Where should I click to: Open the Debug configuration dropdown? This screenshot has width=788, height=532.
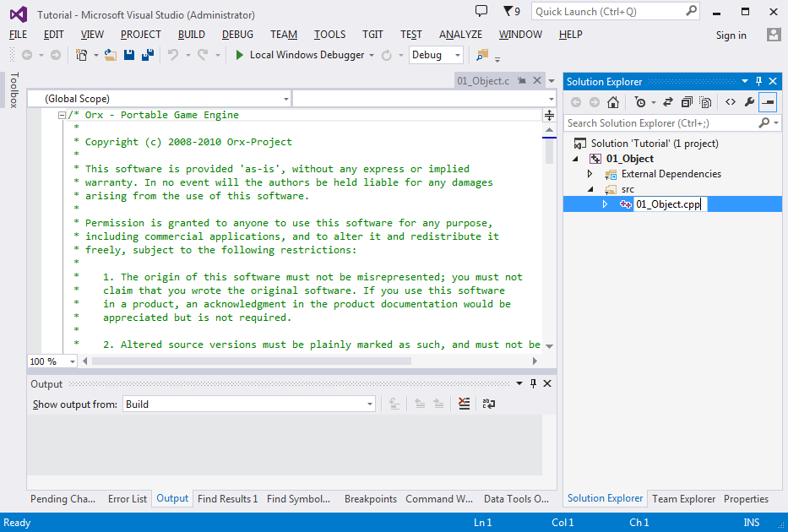point(436,55)
